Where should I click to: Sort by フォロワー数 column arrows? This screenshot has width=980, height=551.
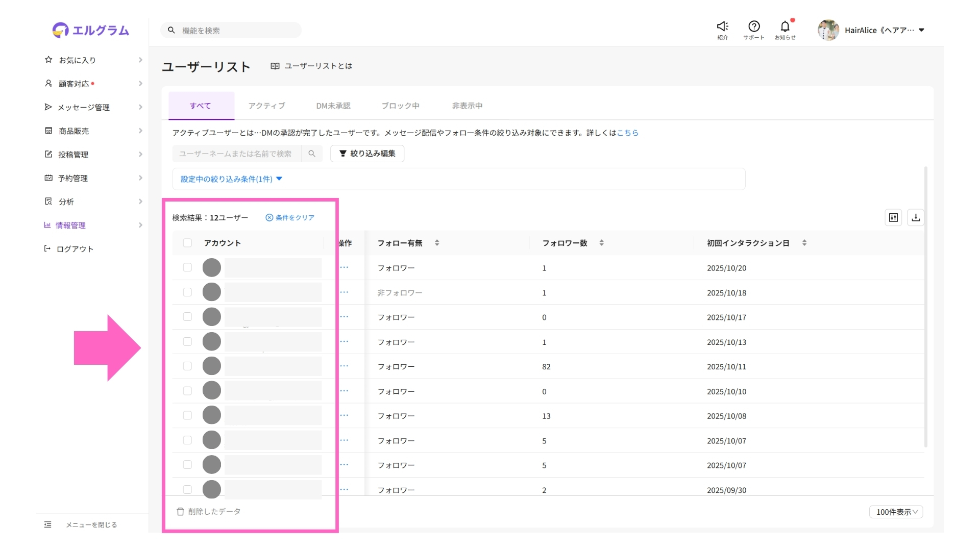coord(601,243)
